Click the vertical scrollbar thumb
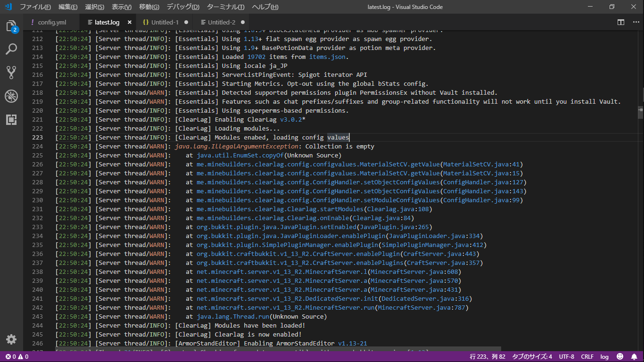644x362 pixels. coord(641,113)
